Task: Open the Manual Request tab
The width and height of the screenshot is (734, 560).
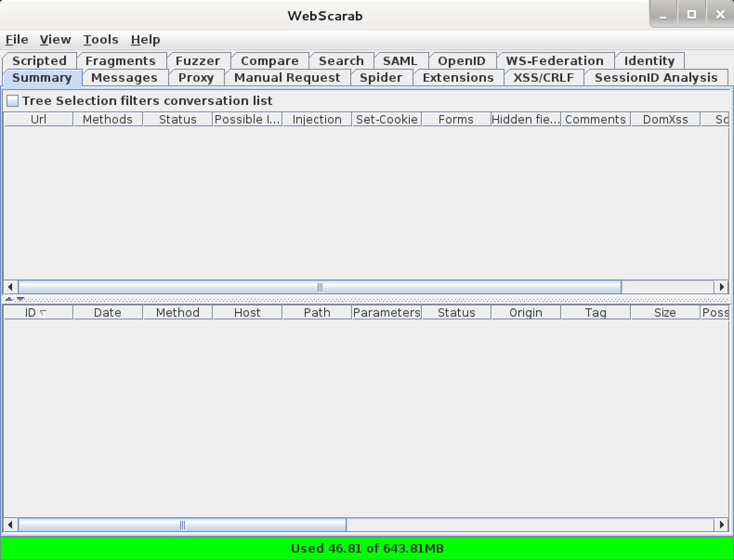Action: click(287, 78)
